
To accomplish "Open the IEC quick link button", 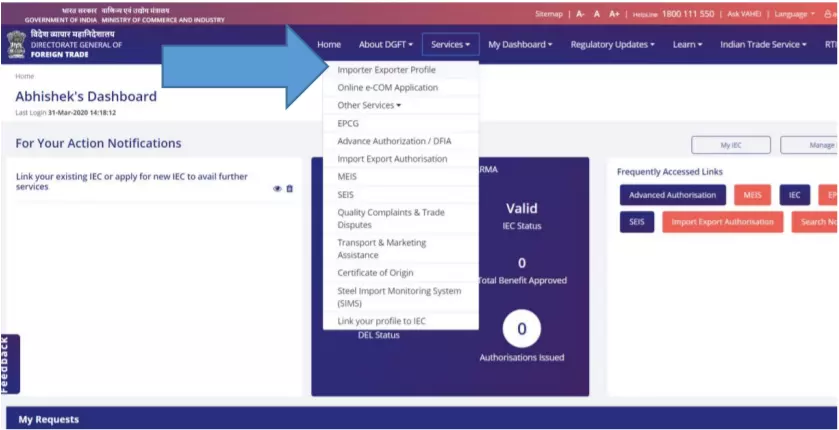I will [x=795, y=195].
